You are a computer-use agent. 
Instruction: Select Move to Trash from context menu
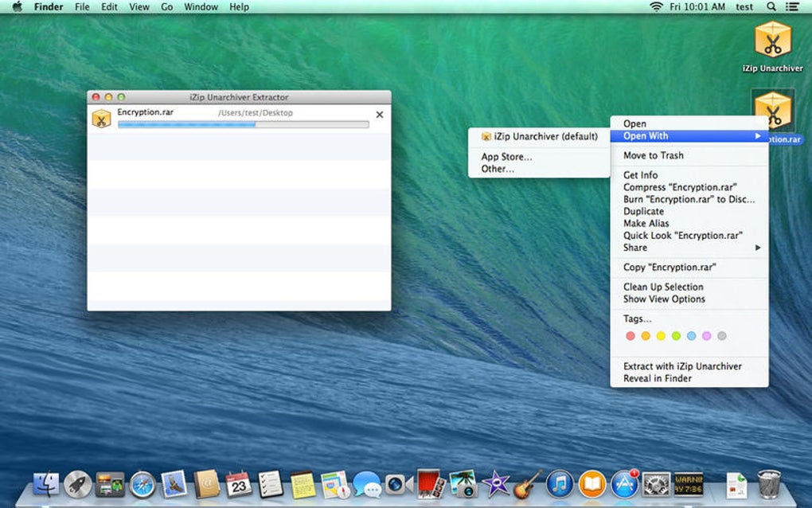(653, 155)
